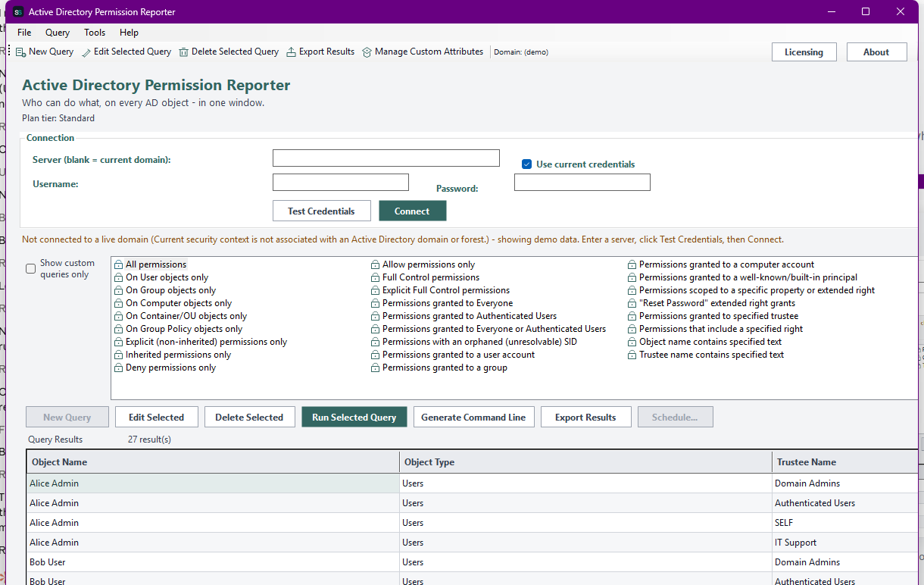The height and width of the screenshot is (585, 924).
Task: Click lock icon beside Permissions granted to Everyone
Action: (376, 304)
